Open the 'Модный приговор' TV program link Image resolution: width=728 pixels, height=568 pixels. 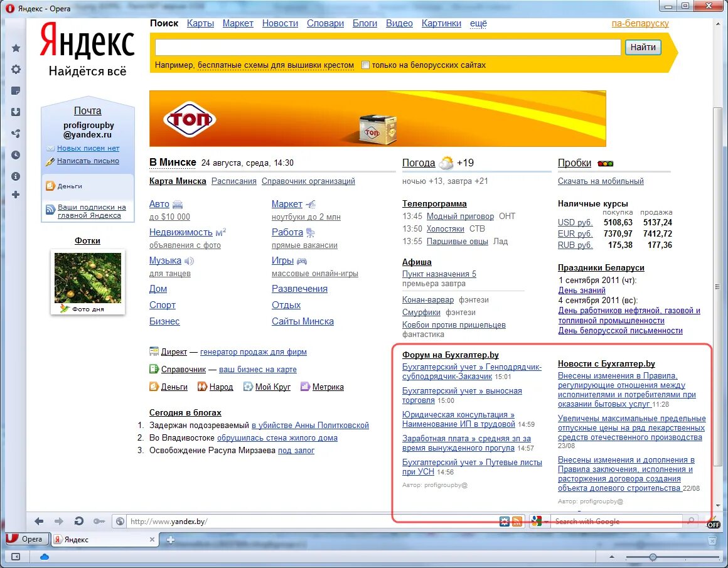(x=460, y=217)
